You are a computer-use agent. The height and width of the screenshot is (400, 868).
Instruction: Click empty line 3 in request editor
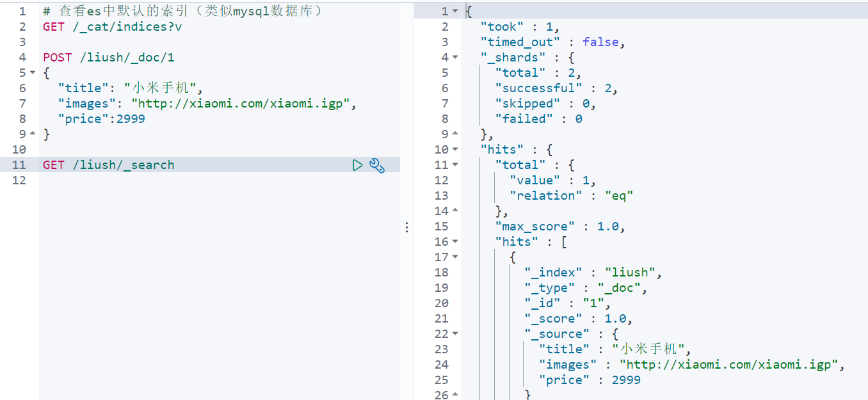pyautogui.click(x=220, y=42)
